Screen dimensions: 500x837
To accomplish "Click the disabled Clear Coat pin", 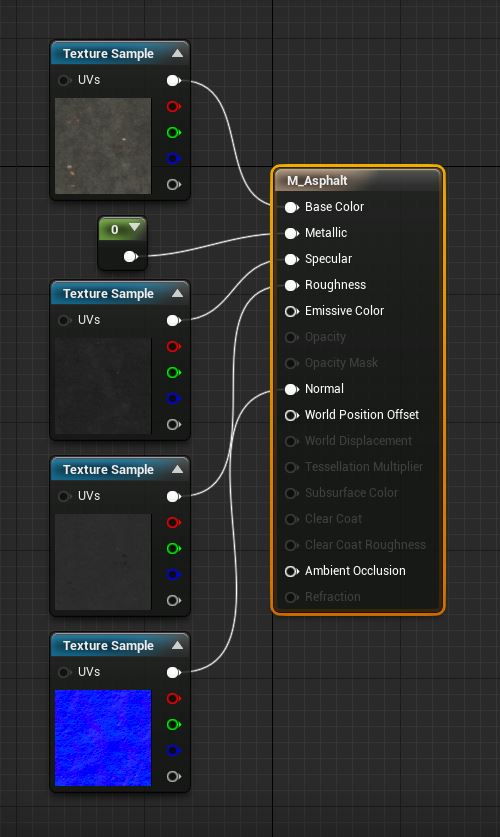I will coord(291,519).
